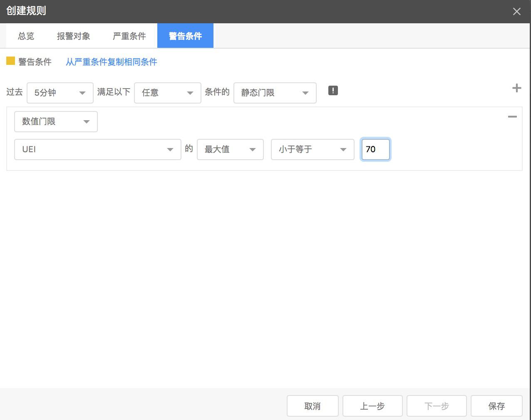This screenshot has width=531, height=420.
Task: Click the 满足以下 label
Action: tap(114, 92)
